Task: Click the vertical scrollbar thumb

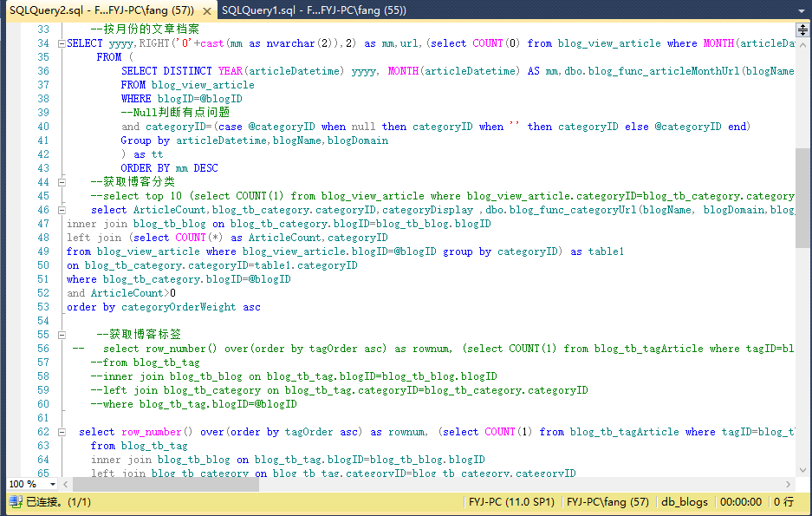Action: click(x=802, y=198)
